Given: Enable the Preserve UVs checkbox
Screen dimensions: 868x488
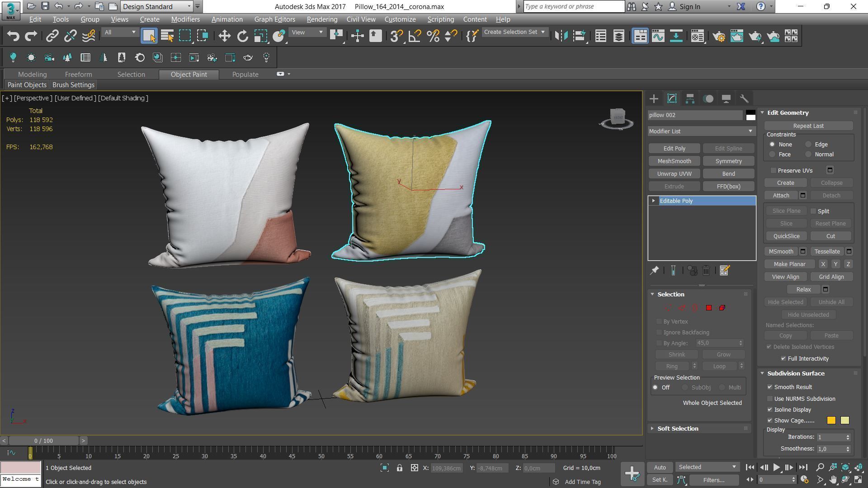Looking at the screenshot, I should point(774,171).
